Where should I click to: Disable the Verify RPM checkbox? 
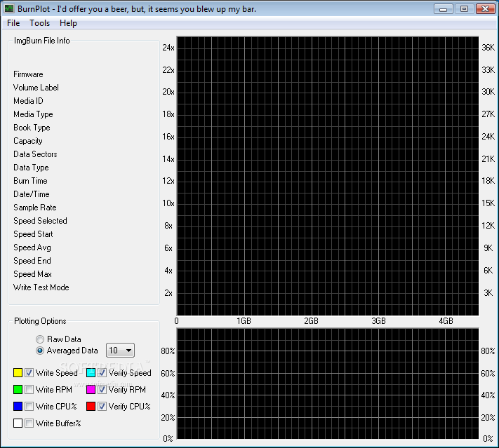click(102, 390)
